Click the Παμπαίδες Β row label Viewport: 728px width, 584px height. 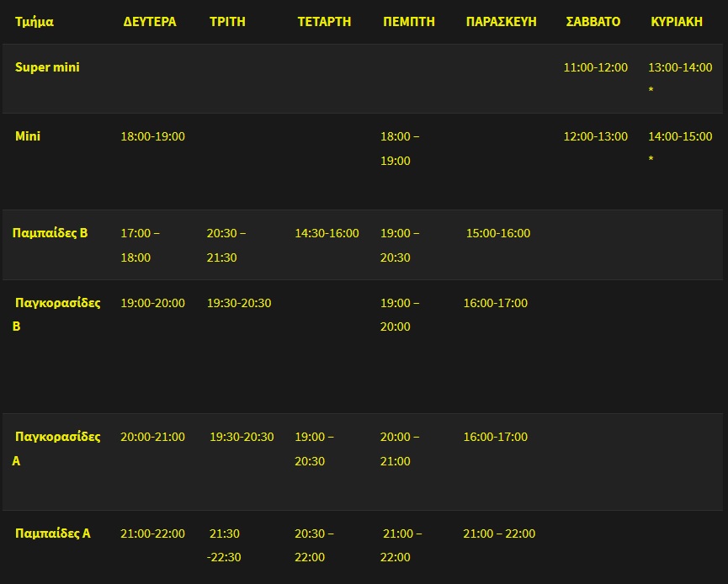[50, 233]
